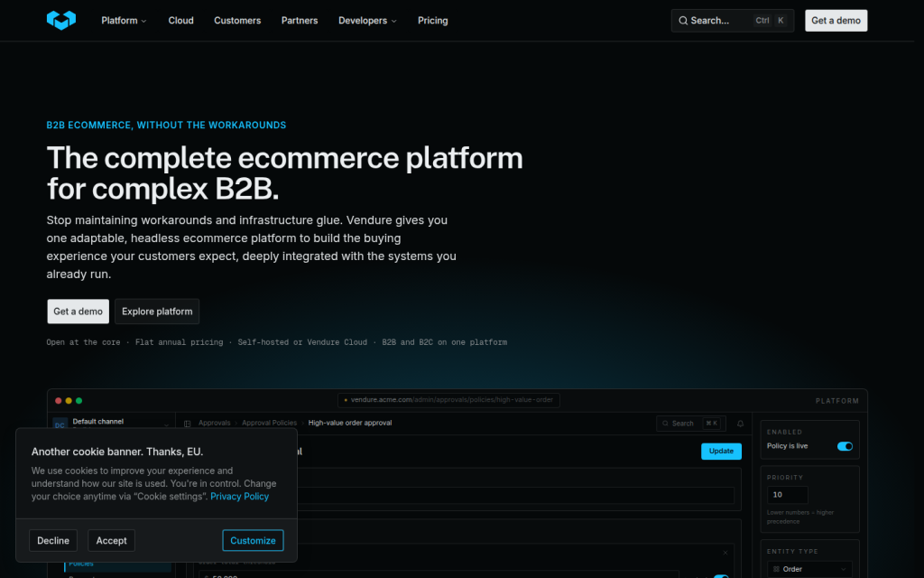Open the Privacy Policy link
Image resolution: width=924 pixels, height=578 pixels.
[x=239, y=497]
